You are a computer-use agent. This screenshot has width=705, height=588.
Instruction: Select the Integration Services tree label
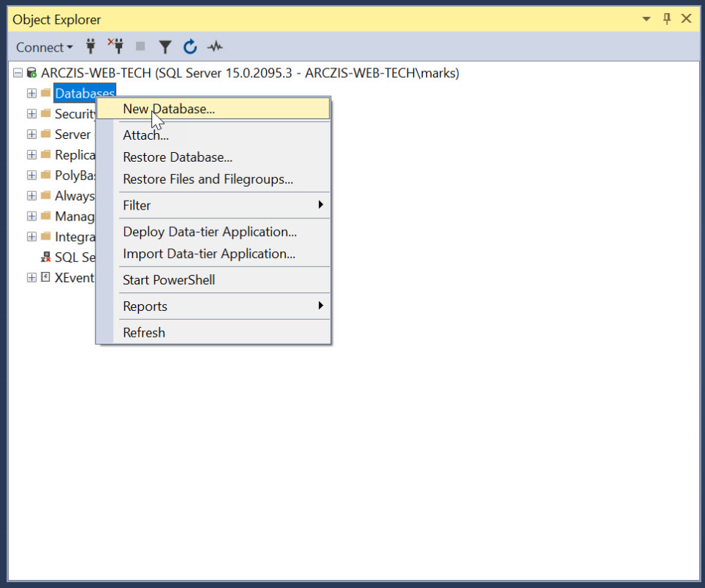(x=75, y=237)
